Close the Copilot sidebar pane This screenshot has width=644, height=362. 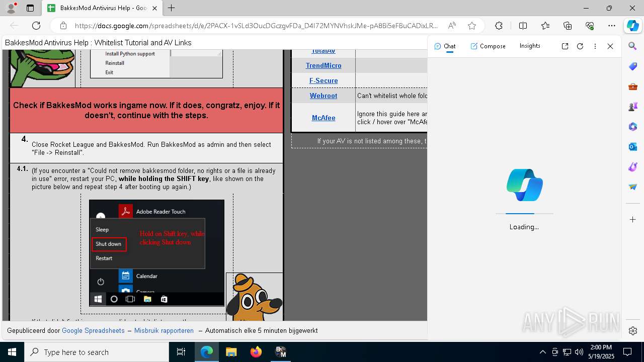tap(610, 46)
